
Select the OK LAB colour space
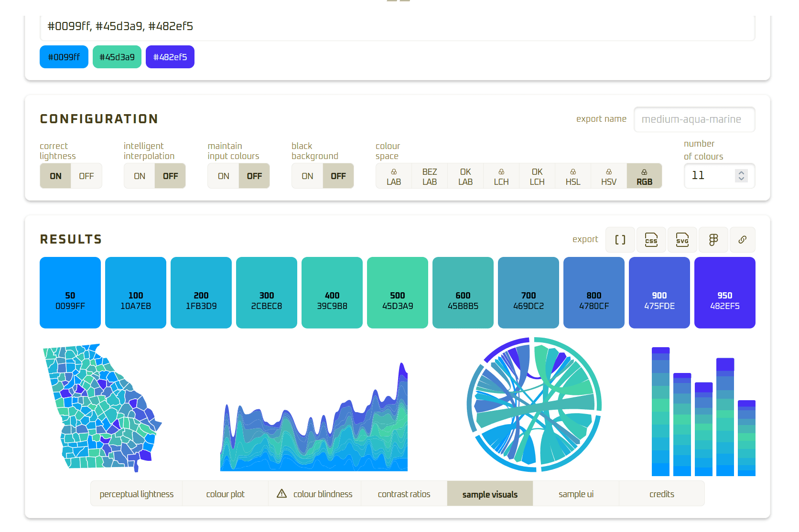(x=465, y=176)
